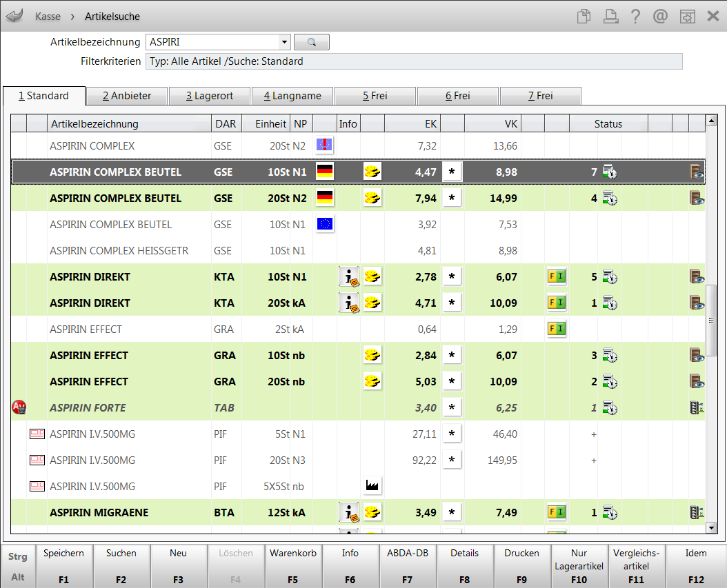Click info icon on ASPIRIN DIREKT 10St row
Viewport: 727px width, 588px height.
pyautogui.click(x=348, y=276)
